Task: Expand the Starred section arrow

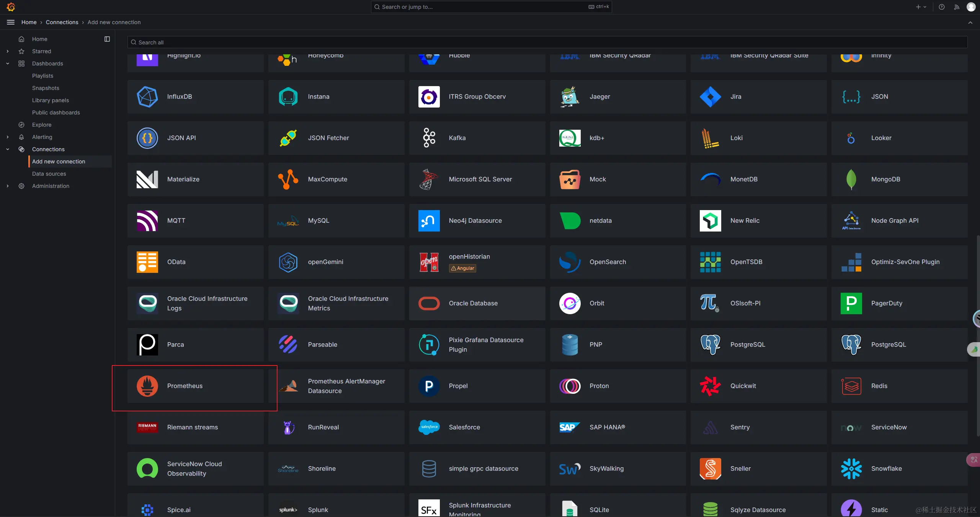Action: click(x=8, y=51)
